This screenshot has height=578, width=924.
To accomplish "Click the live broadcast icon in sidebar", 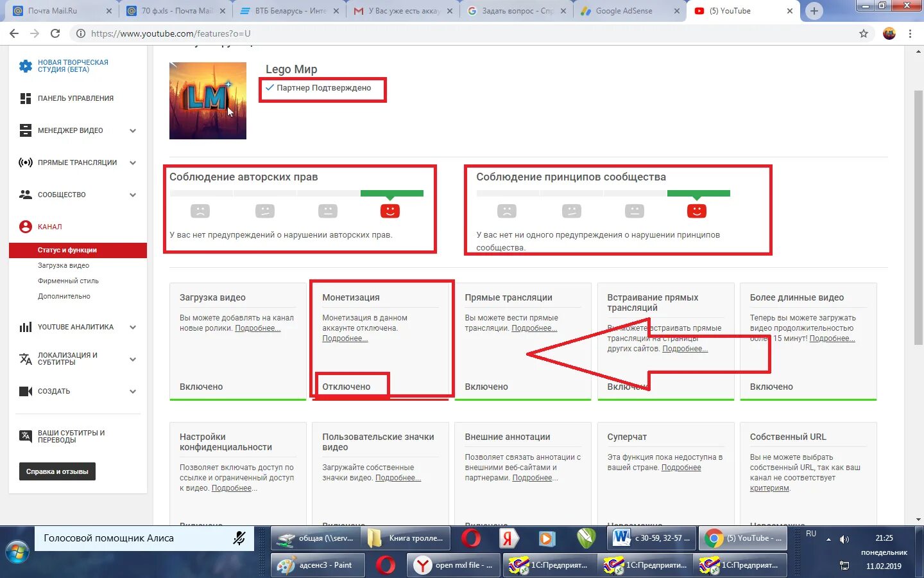I will coord(26,162).
